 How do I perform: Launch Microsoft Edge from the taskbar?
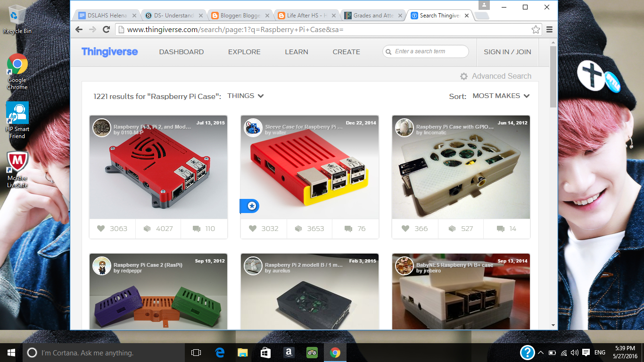[220, 353]
